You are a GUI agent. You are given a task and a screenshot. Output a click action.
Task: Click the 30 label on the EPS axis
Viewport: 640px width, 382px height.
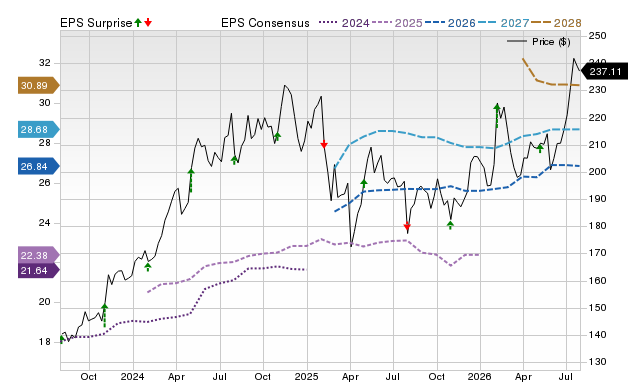tap(45, 103)
